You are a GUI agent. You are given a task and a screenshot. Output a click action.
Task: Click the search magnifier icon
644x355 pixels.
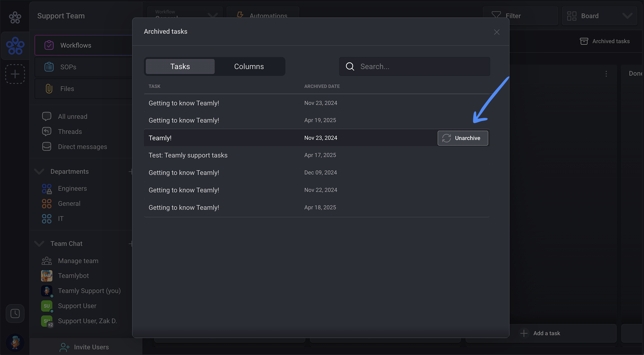point(350,67)
